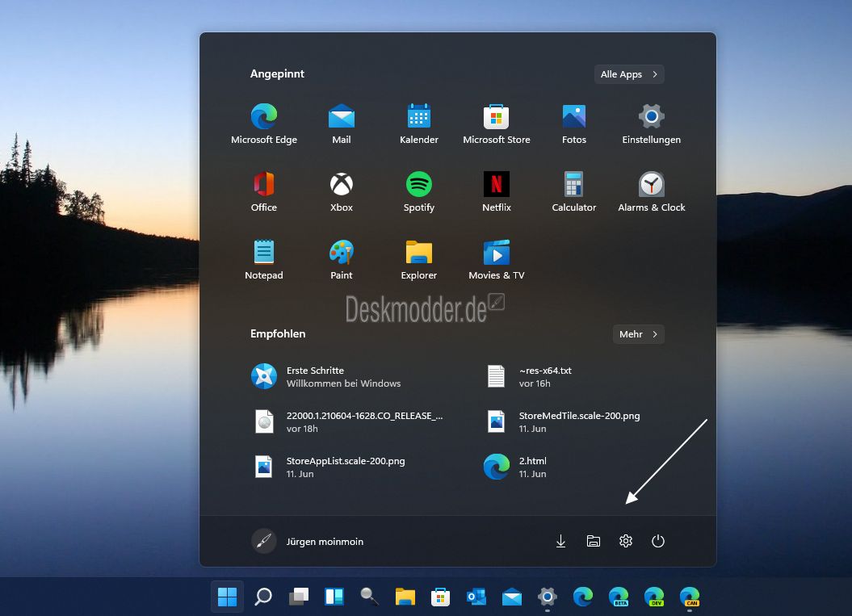The height and width of the screenshot is (616, 852).
Task: Open Jürgen moinmoin user account menu
Action: pos(308,542)
